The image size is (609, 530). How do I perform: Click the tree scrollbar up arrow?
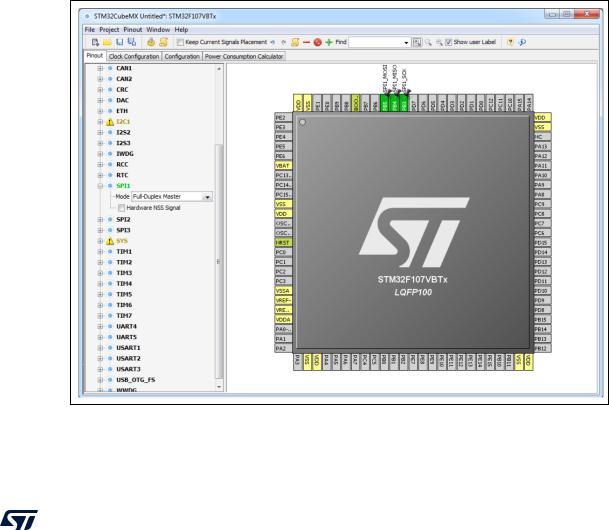(219, 69)
